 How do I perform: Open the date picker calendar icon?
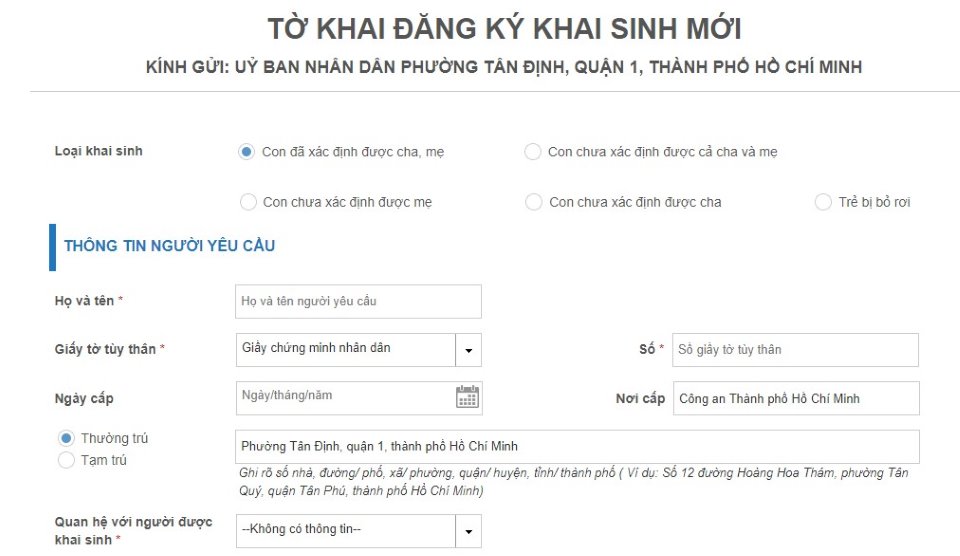[467, 397]
